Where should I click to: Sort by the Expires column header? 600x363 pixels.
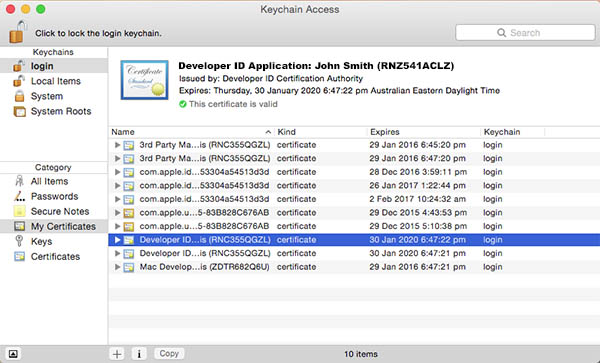click(x=424, y=132)
